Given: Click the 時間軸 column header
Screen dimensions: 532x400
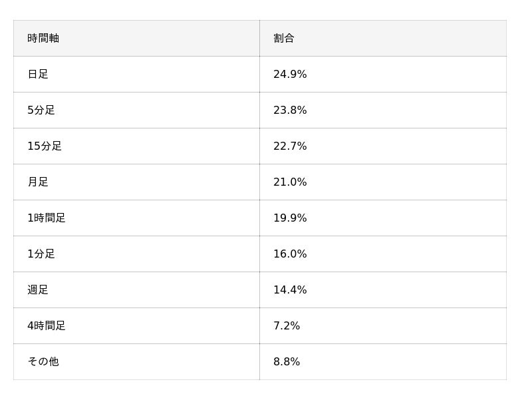Looking at the screenshot, I should pyautogui.click(x=43, y=39).
